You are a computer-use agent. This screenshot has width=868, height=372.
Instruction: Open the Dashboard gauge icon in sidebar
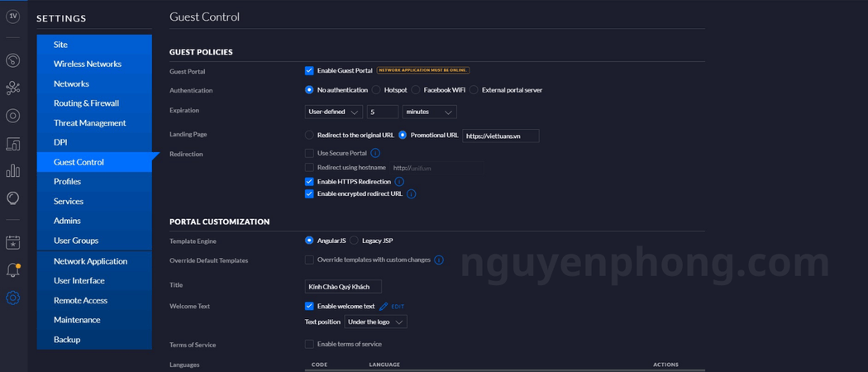pyautogui.click(x=12, y=60)
